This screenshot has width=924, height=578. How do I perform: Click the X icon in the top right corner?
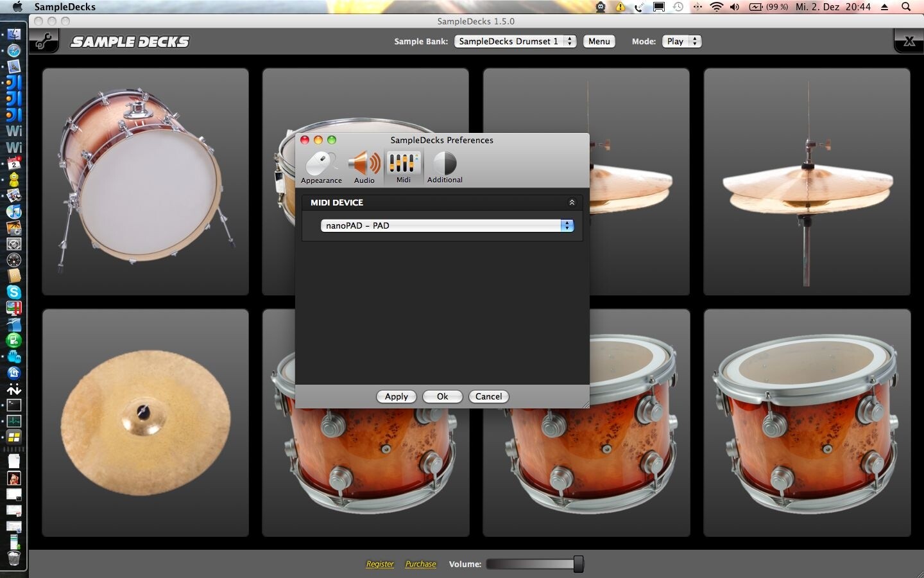click(x=909, y=41)
